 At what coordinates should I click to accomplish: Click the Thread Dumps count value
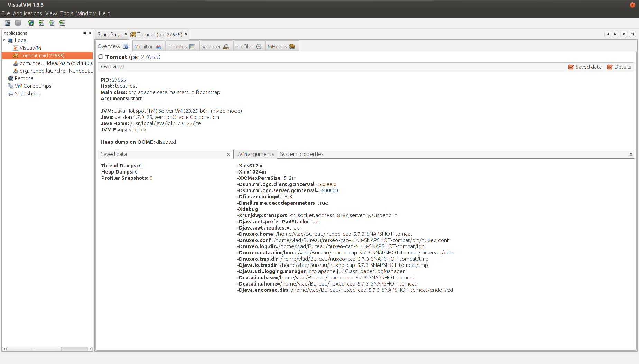point(140,166)
